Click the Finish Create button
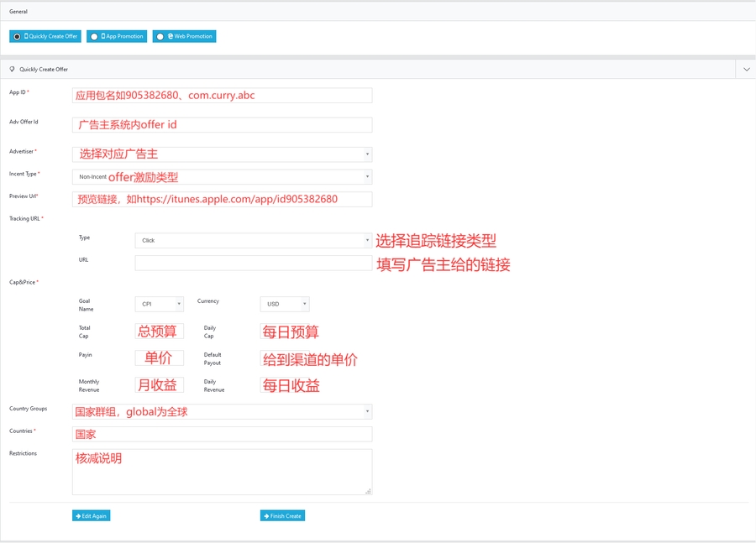Viewport: 756px width, 543px height. point(282,515)
